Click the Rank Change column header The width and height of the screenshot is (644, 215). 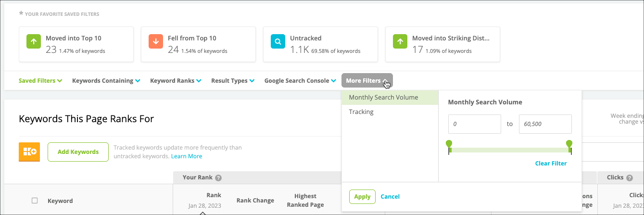[x=255, y=201]
